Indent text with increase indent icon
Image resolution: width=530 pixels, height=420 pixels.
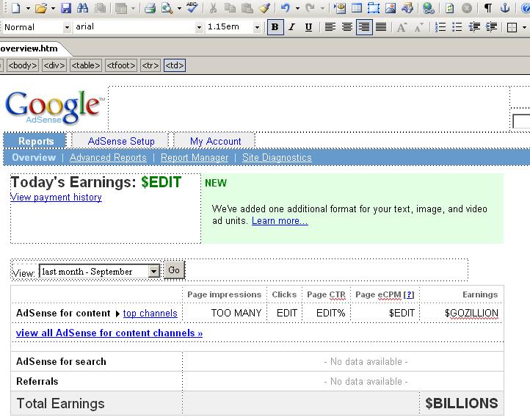click(x=491, y=27)
